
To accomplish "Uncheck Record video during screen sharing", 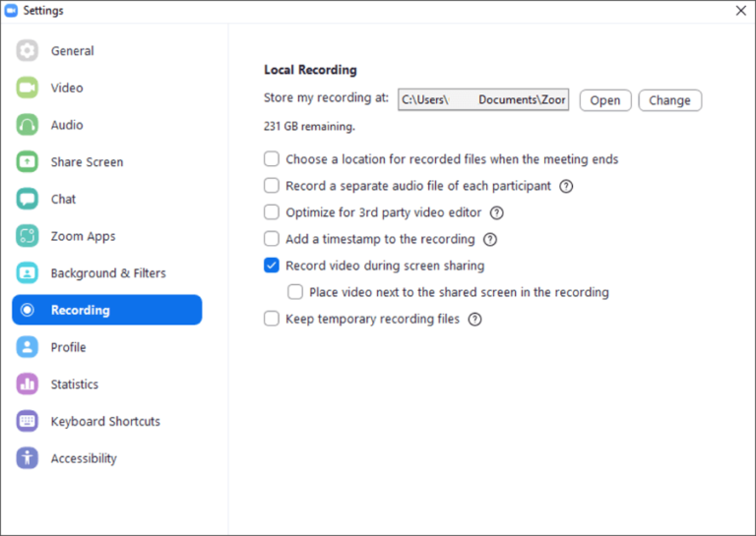I will (x=272, y=266).
